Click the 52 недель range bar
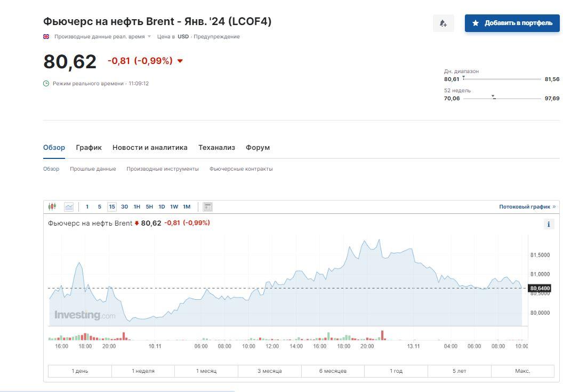This screenshot has width=563, height=392. [x=502, y=98]
